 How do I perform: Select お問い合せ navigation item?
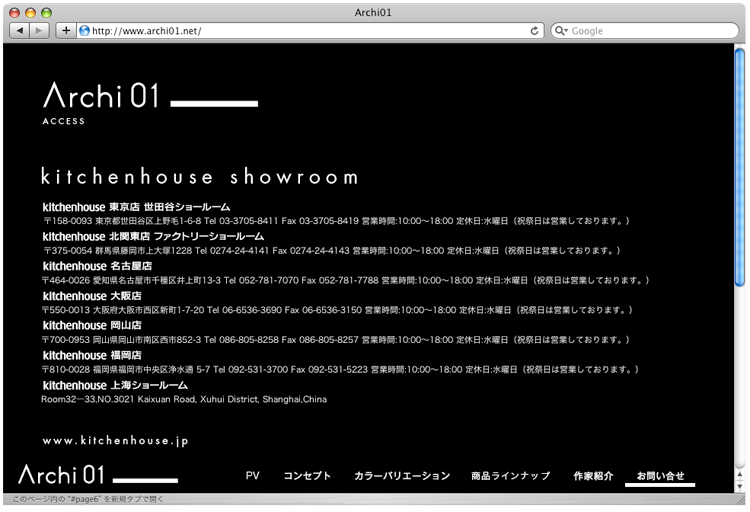point(660,476)
